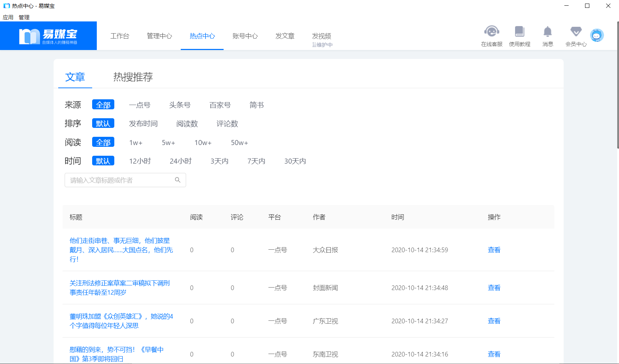This screenshot has height=364, width=619.
Task: Click the 易媒宝 logo
Action: pos(48,36)
